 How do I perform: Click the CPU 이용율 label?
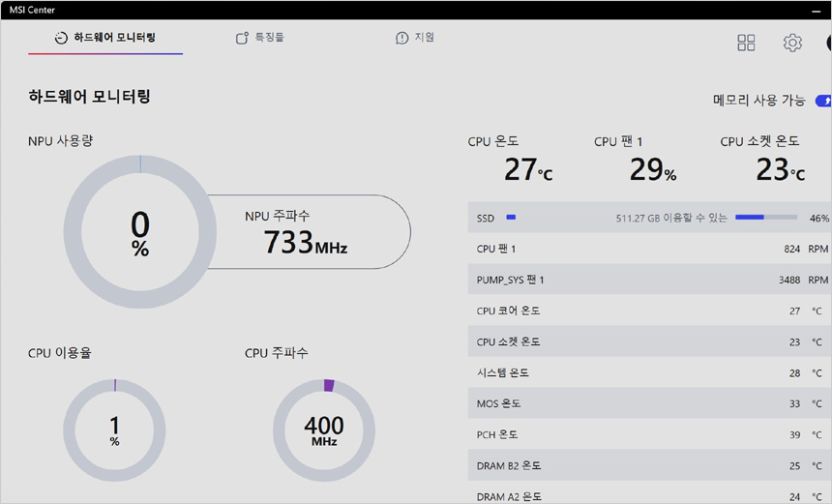pyautogui.click(x=60, y=353)
